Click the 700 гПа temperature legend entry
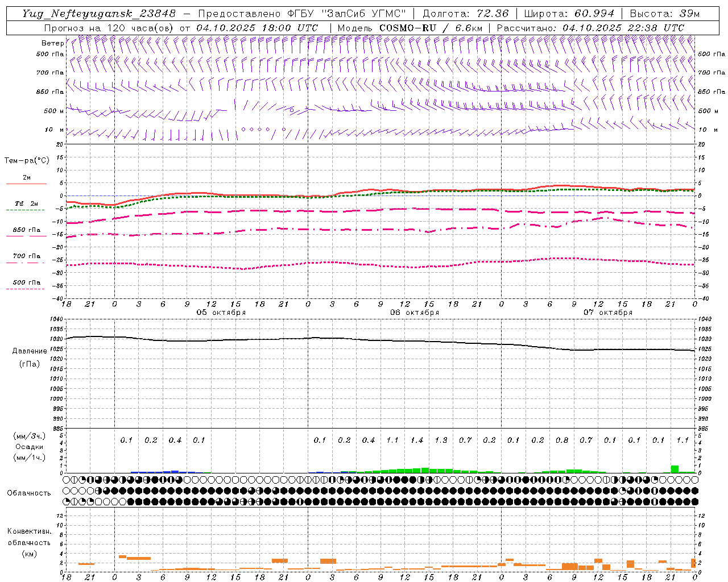The height and width of the screenshot is (582, 728). coord(26,256)
